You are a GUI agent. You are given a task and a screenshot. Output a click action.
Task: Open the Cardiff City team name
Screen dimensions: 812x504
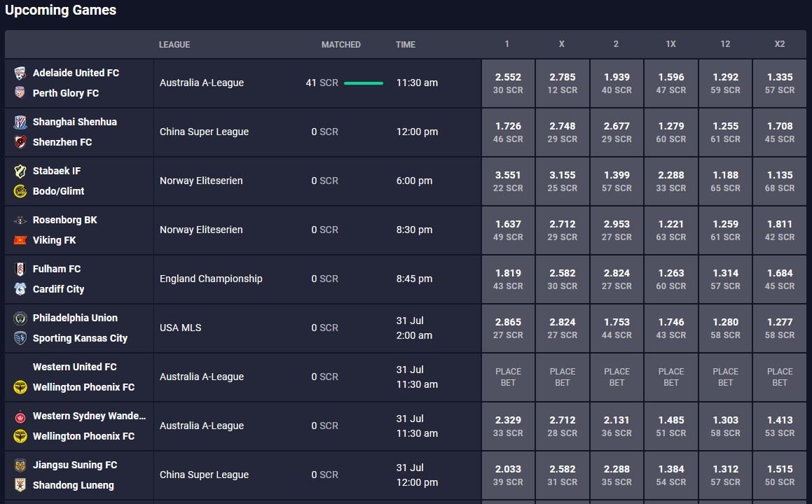tap(59, 289)
